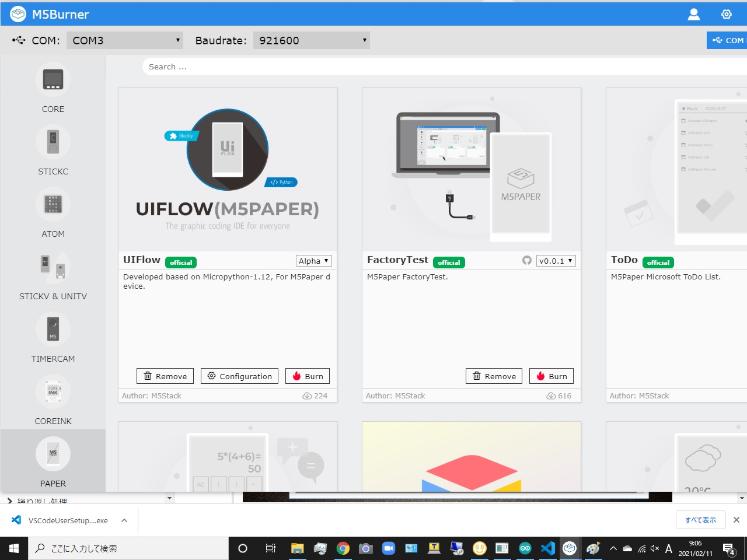Select the STICKV & UNITV device icon
Image resolution: width=747 pixels, height=560 pixels.
click(53, 267)
